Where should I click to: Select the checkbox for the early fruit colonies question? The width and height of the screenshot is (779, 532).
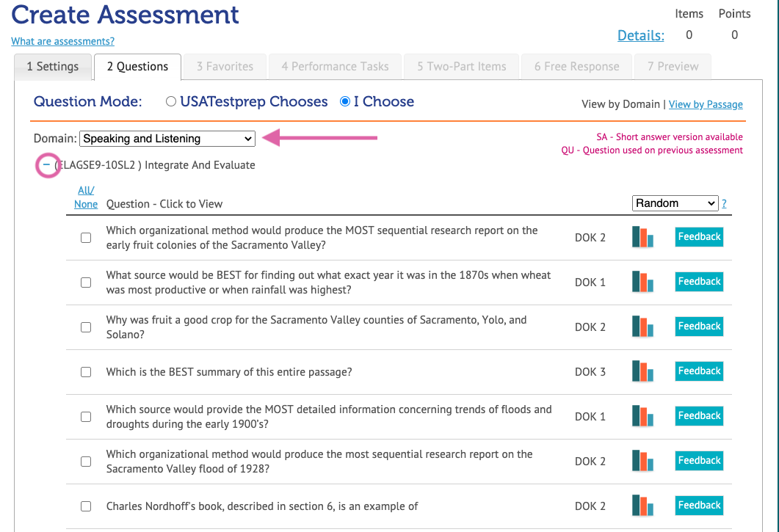tap(86, 238)
